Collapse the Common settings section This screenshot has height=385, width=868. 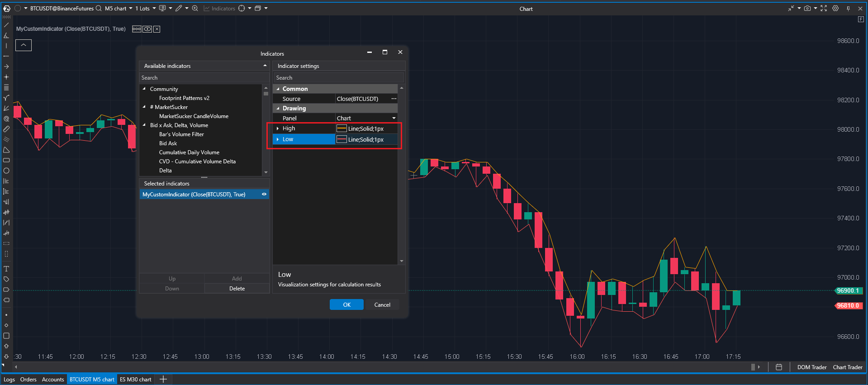coord(278,89)
